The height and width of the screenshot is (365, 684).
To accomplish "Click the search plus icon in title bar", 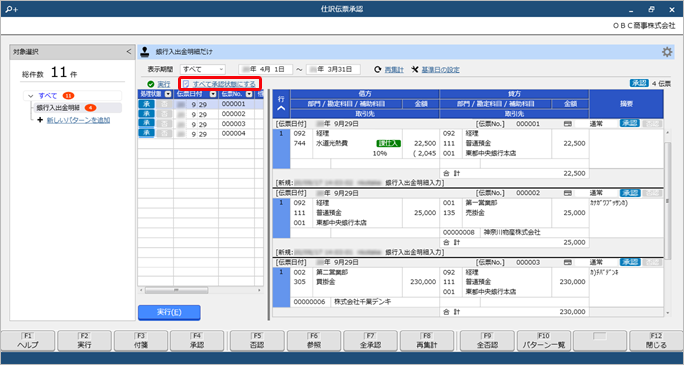I will (12, 9).
